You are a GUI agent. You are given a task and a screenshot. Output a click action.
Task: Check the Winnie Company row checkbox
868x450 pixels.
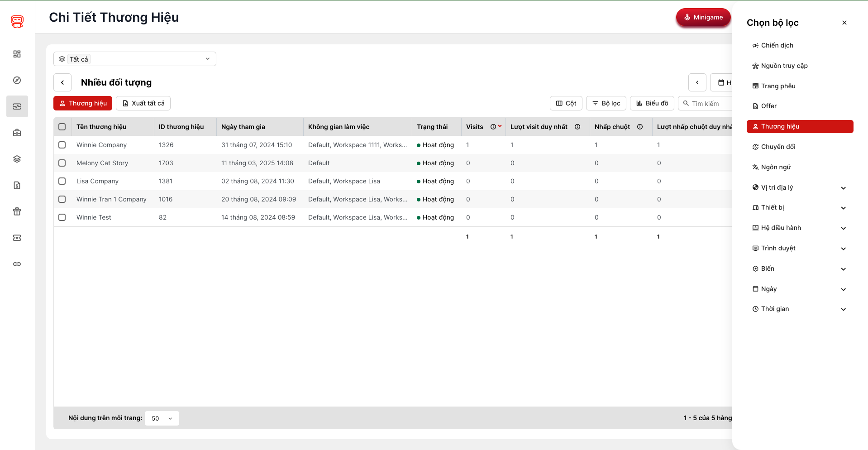(x=62, y=145)
